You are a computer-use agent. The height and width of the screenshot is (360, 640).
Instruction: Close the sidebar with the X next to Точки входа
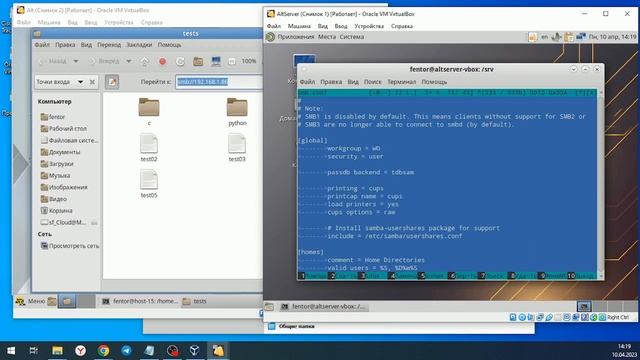[92, 82]
